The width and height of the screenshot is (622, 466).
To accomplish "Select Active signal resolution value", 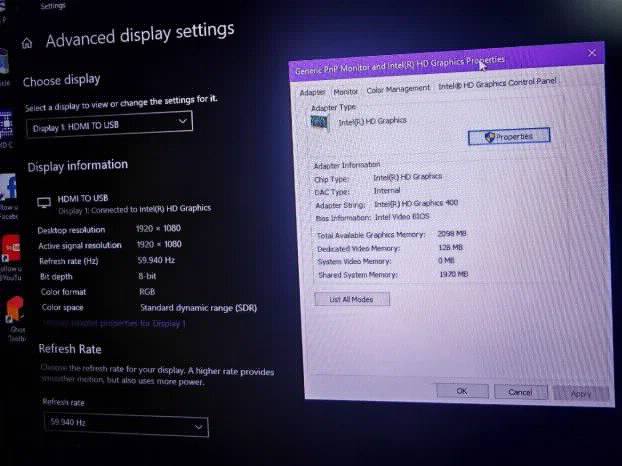I will (159, 244).
